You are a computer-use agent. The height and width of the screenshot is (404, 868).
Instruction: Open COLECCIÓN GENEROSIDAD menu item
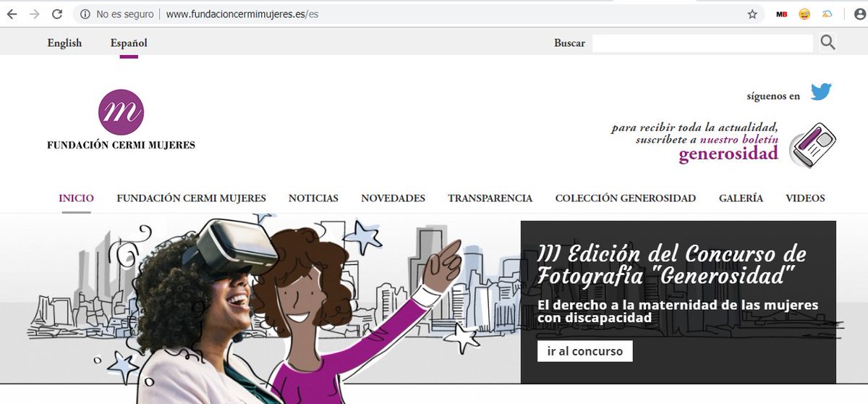625,198
